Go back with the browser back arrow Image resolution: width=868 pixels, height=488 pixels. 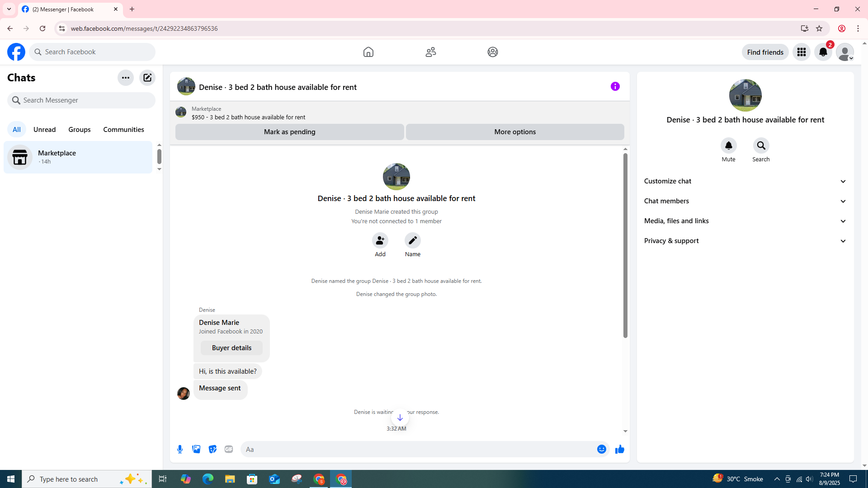tap(10, 28)
